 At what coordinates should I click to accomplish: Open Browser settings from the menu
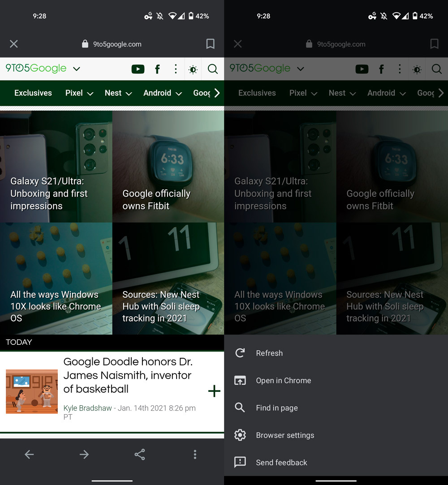click(285, 435)
